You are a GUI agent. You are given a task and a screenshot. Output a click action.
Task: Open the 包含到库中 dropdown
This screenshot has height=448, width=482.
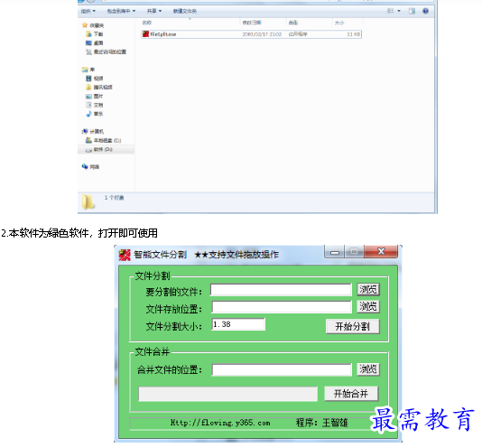(x=121, y=12)
